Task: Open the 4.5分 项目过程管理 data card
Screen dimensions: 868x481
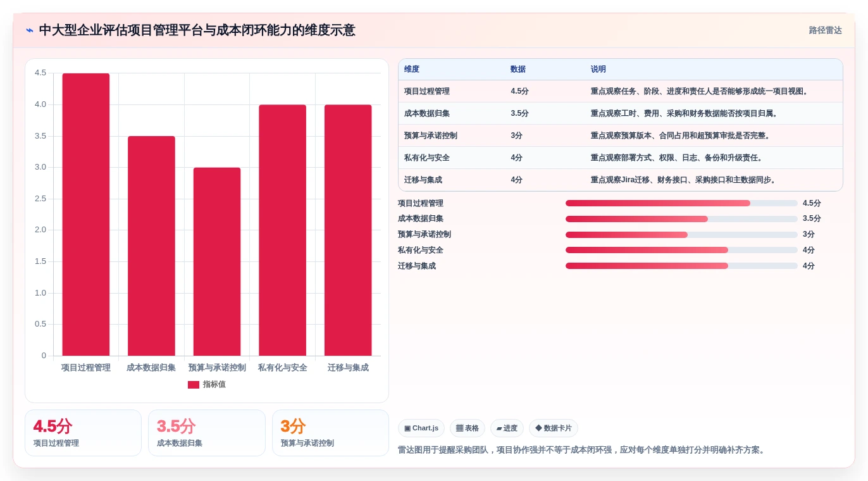Action: pos(83,433)
